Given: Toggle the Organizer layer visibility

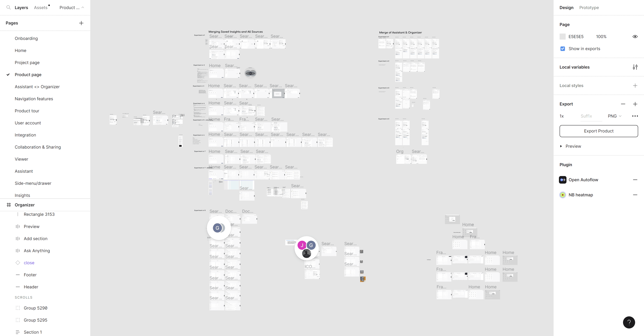Looking at the screenshot, I should pos(84,205).
